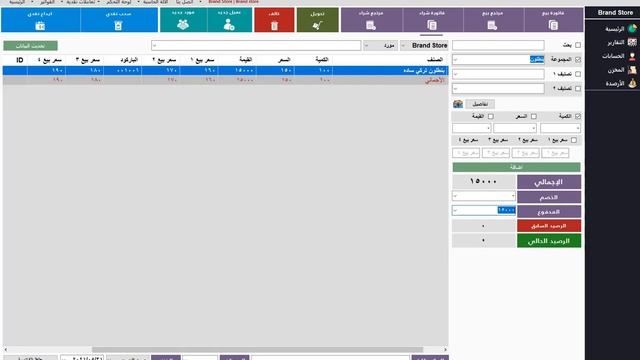This screenshot has width=640, height=360.
Task: Click the search text field beside بحث
Action: tap(498, 45)
